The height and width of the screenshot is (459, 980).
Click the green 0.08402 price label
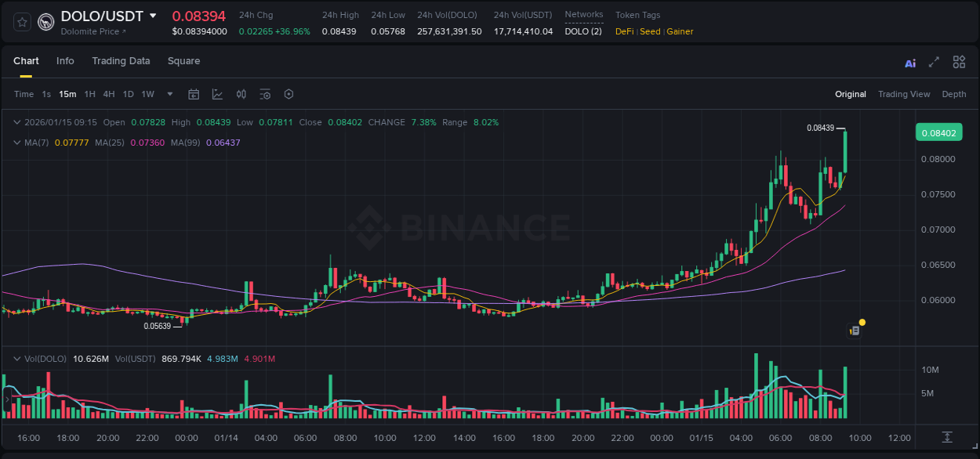[938, 132]
